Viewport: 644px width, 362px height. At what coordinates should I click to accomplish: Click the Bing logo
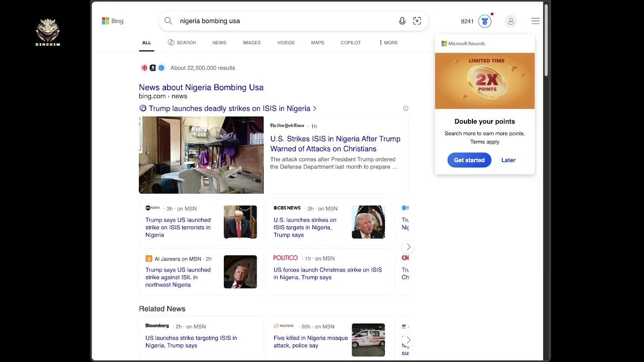coord(113,21)
